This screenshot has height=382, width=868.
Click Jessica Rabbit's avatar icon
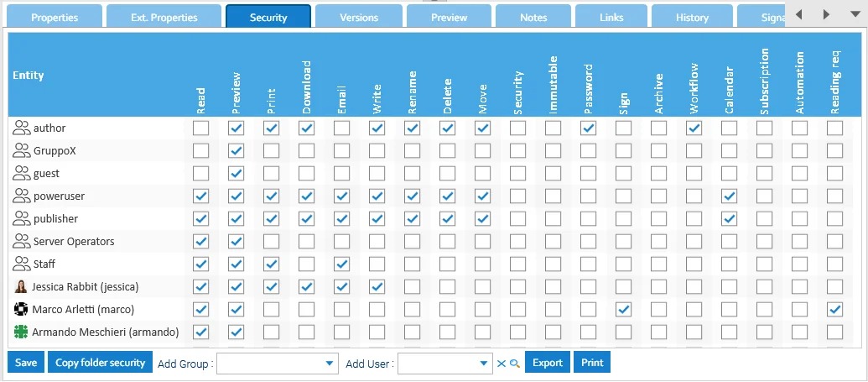pyautogui.click(x=20, y=286)
